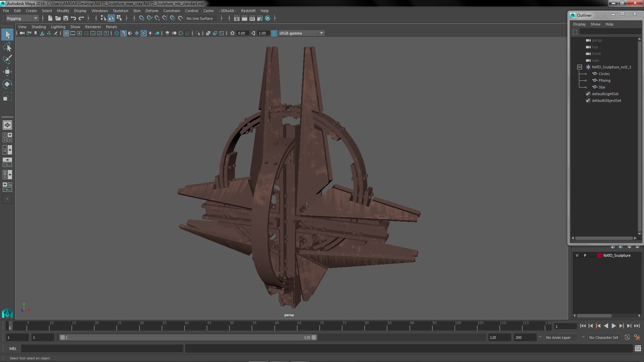Toggle the film gate icon in the viewport toolbar

click(x=73, y=33)
